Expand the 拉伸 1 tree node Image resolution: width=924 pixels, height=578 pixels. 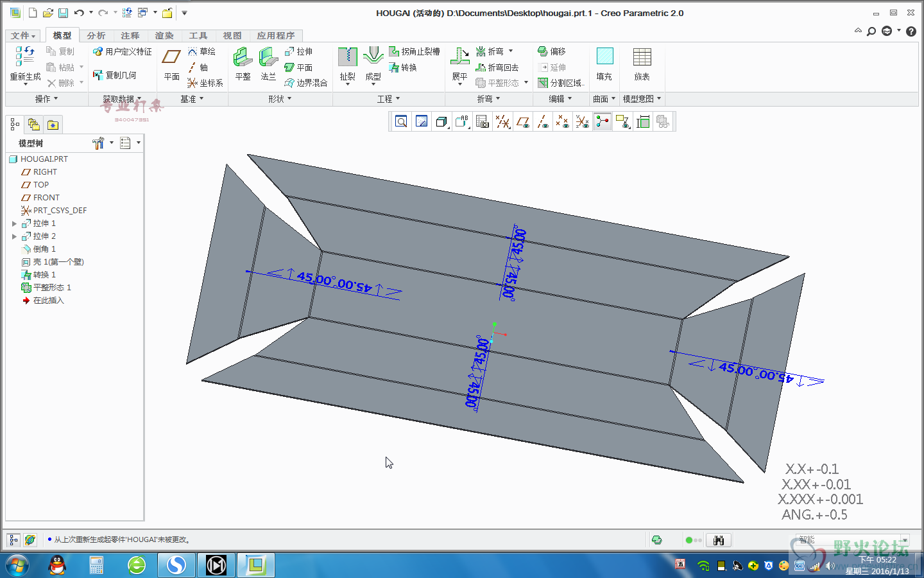coord(14,223)
